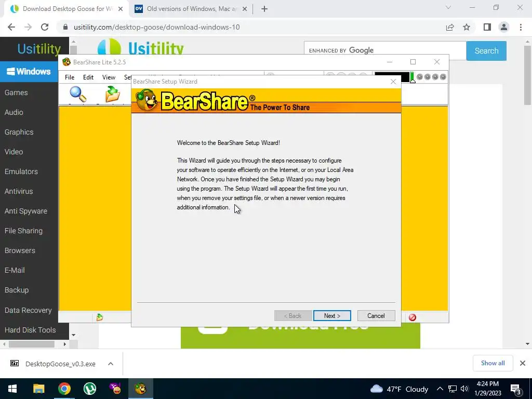The height and width of the screenshot is (399, 532).
Task: Open Antivirus category in sidebar
Action: (x=19, y=191)
